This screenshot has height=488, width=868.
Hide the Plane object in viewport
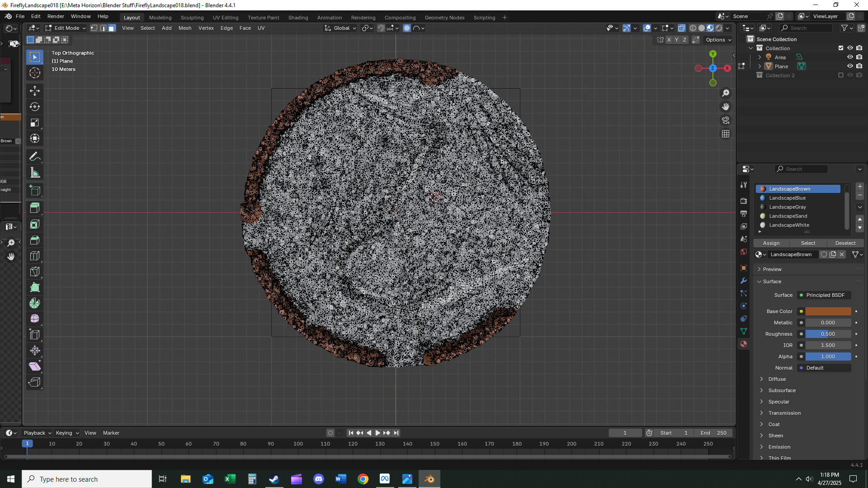(x=850, y=66)
